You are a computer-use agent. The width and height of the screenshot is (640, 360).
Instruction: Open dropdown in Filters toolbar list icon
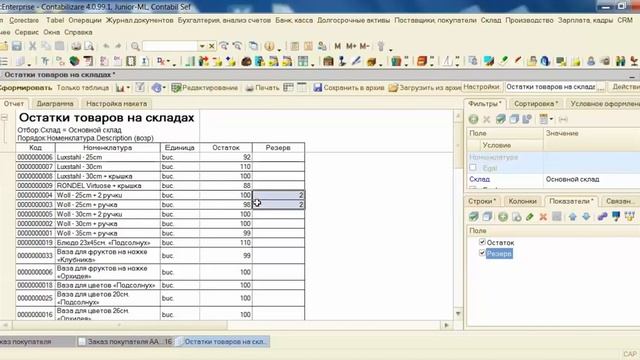pyautogui.click(x=551, y=119)
